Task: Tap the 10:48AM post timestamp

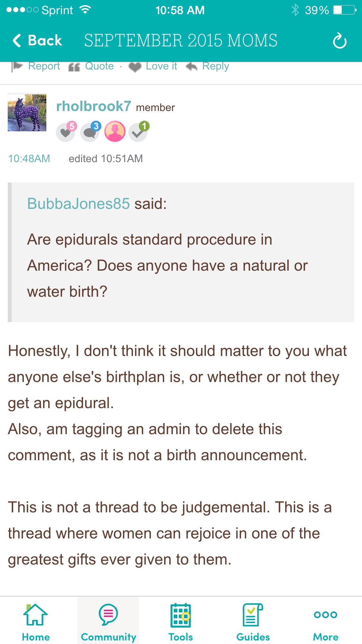Action: (29, 159)
